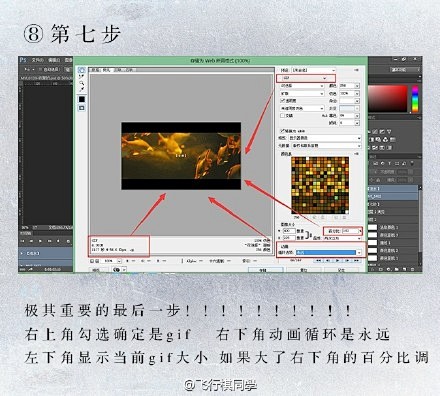Toggle the layer filter switch

(412, 163)
